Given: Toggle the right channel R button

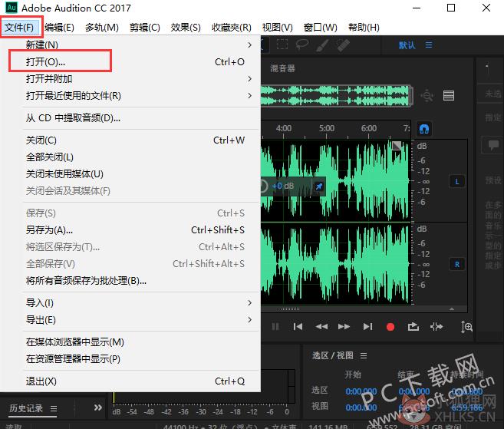Looking at the screenshot, I should [457, 264].
